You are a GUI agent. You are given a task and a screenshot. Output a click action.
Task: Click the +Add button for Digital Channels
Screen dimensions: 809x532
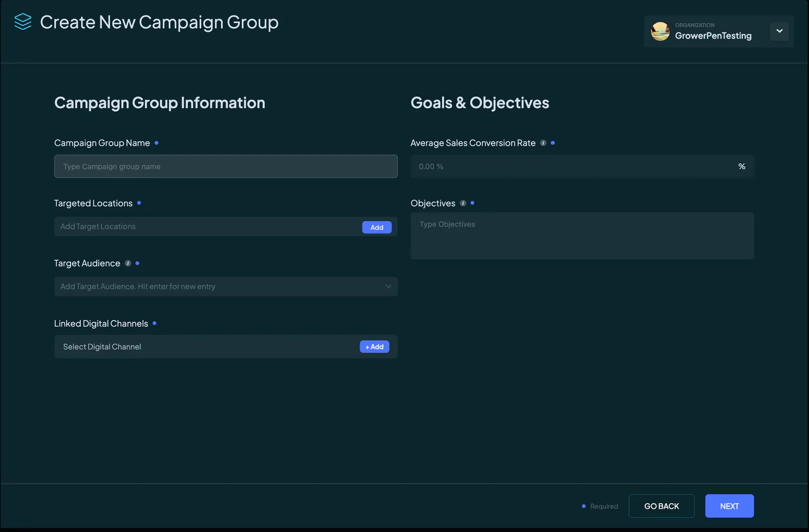pyautogui.click(x=375, y=347)
